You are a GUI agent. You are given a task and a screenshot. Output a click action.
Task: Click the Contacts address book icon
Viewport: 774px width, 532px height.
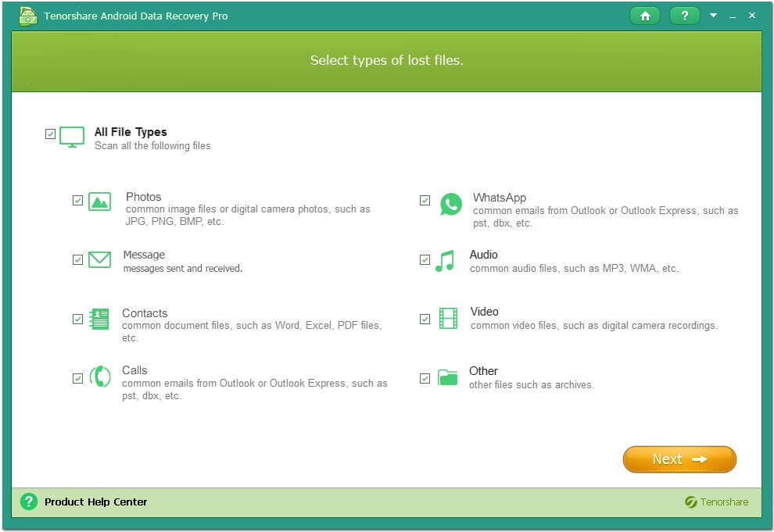pos(99,319)
